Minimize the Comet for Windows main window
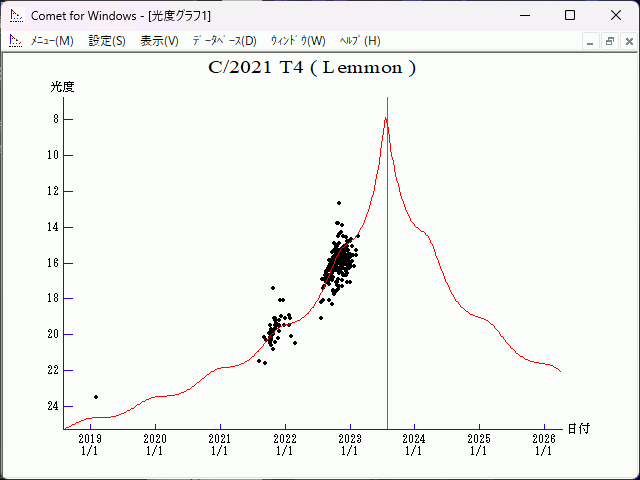The image size is (640, 480). pos(524,16)
